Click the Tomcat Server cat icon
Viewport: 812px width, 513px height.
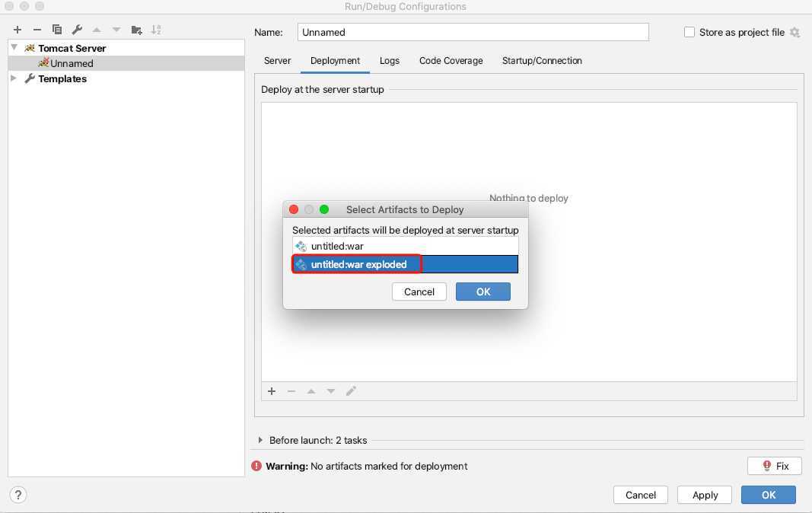30,48
